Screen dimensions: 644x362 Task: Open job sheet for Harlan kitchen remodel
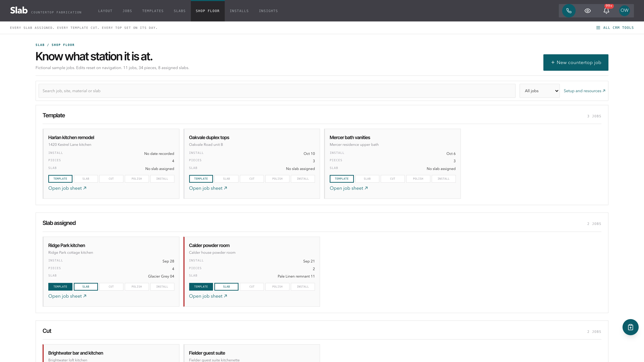coord(67,188)
